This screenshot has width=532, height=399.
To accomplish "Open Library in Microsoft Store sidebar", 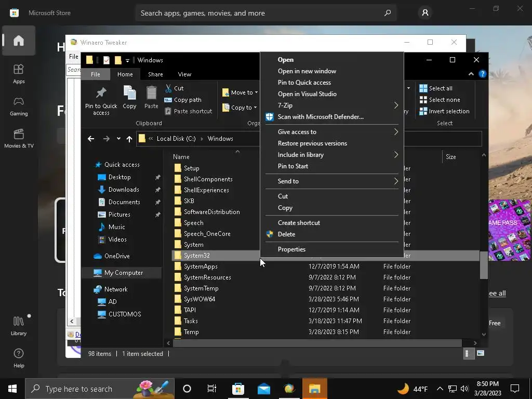I will (x=19, y=326).
